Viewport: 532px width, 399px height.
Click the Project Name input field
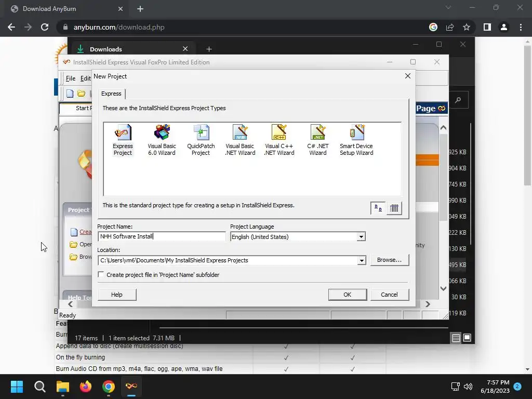pyautogui.click(x=162, y=236)
